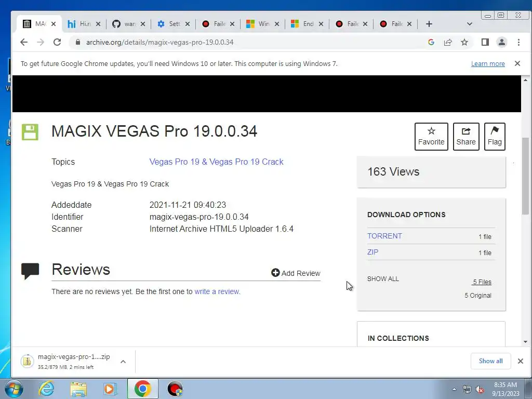Close the downloads bar
The height and width of the screenshot is (399, 532).
coord(521,361)
